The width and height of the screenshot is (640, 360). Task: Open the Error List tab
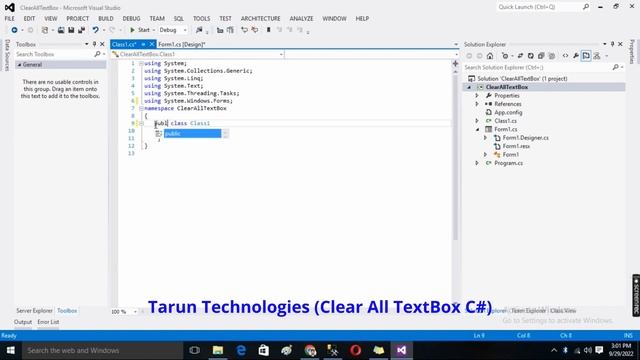tap(48, 322)
